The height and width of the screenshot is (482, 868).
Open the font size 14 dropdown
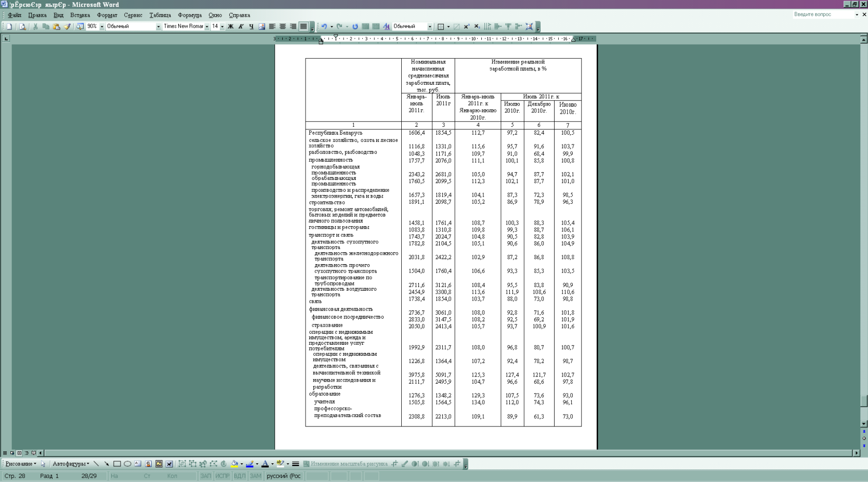pyautogui.click(x=222, y=27)
